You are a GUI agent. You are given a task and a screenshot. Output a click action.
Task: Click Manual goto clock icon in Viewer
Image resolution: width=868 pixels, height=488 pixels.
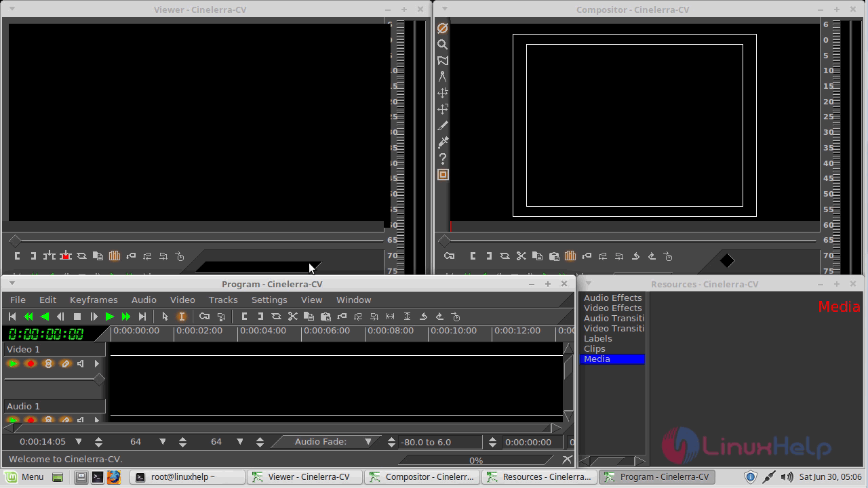[180, 256]
